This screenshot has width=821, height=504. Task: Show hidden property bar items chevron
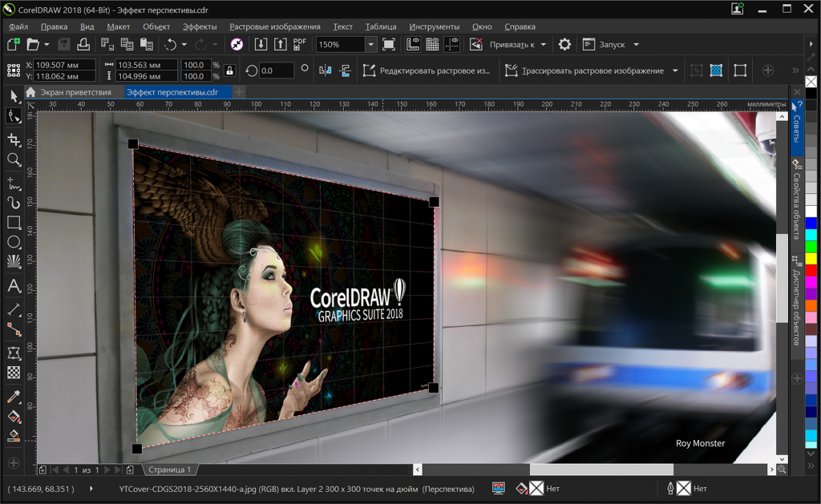pyautogui.click(x=795, y=71)
